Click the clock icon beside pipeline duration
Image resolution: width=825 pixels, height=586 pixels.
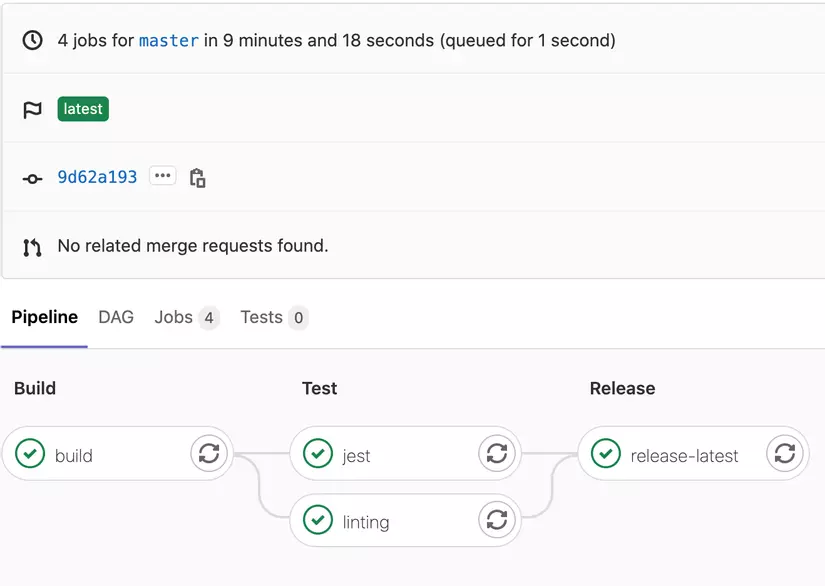pyautogui.click(x=30, y=40)
